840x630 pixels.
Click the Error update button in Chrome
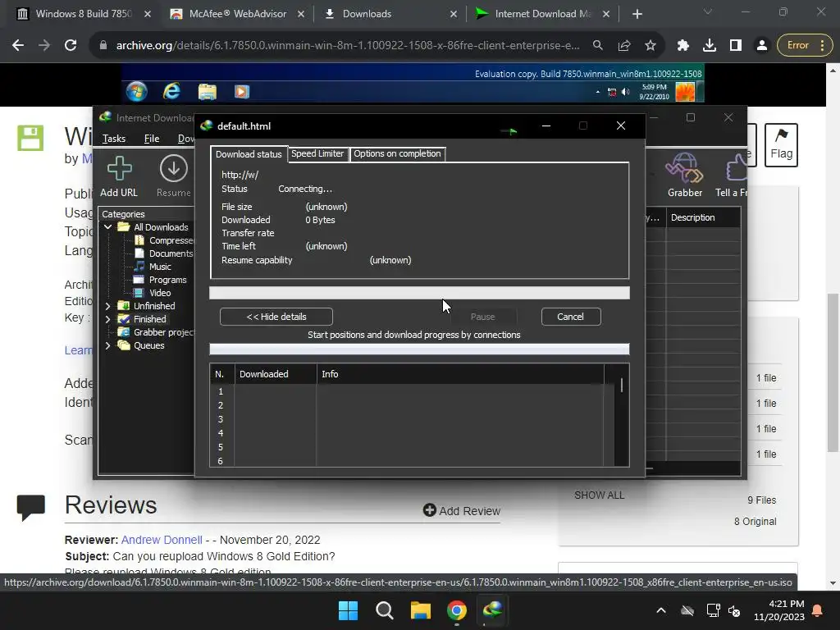tap(805, 46)
